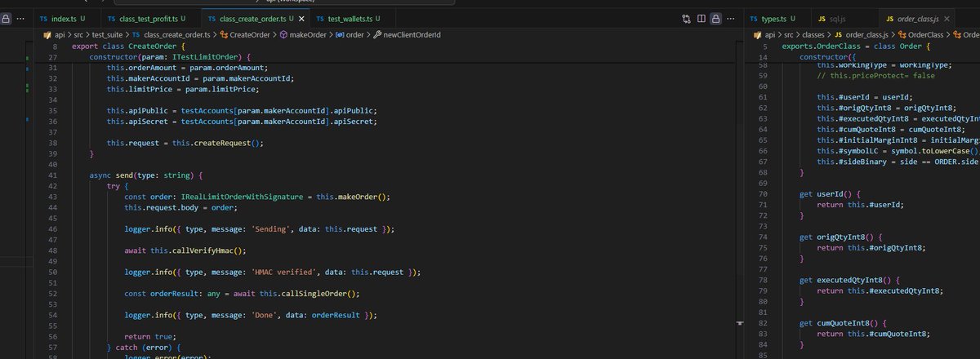Click line number 41 in middle editor
The width and height of the screenshot is (980, 359).
tap(53, 175)
